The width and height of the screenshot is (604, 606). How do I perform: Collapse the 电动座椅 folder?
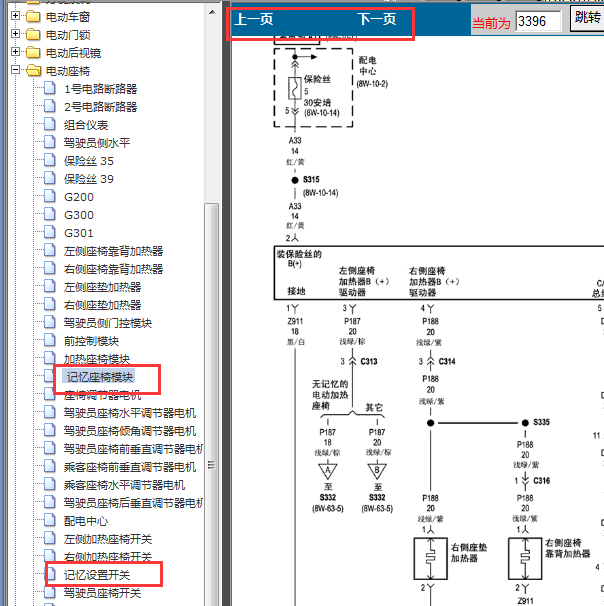click(15, 70)
